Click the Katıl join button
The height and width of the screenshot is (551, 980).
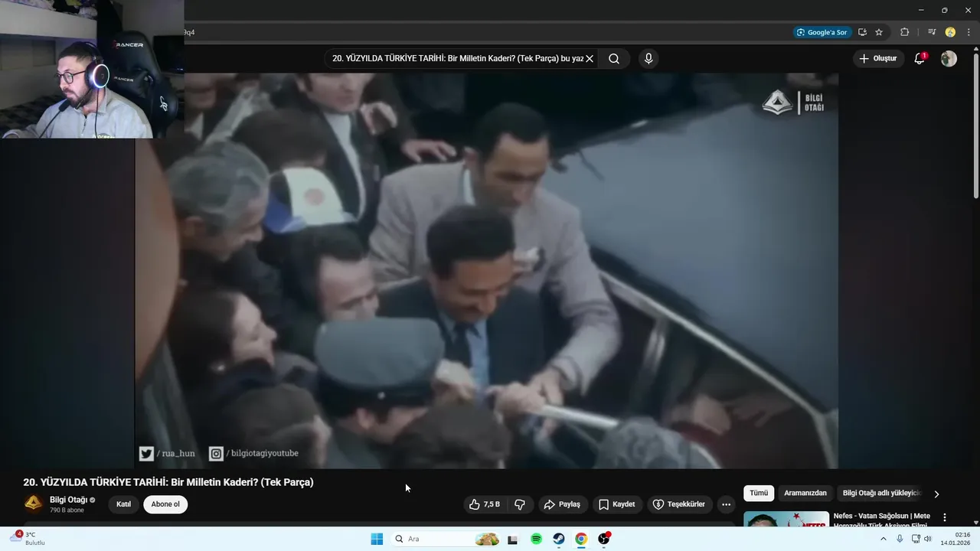123,504
